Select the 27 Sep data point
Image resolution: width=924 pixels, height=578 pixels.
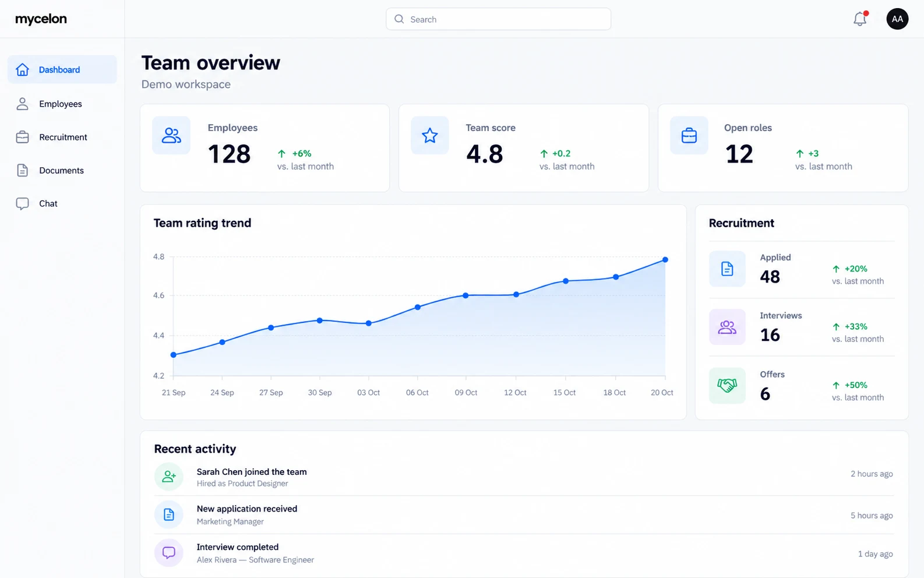coord(271,327)
